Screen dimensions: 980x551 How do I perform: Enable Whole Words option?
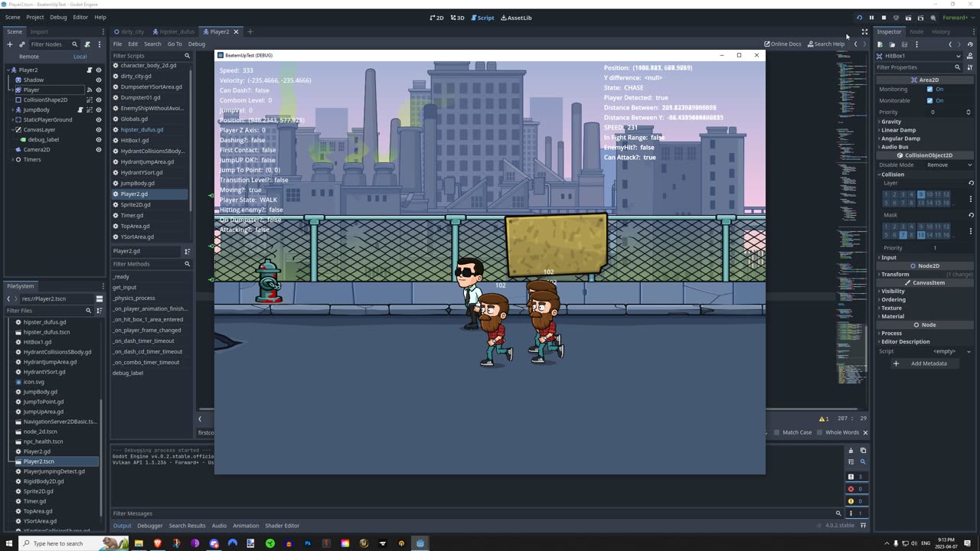(x=838, y=432)
